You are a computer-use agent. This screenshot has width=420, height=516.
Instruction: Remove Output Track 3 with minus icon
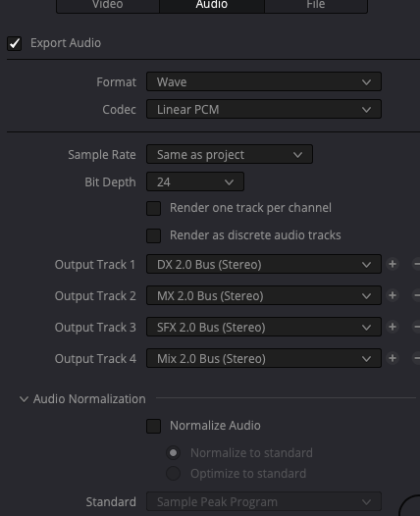click(416, 327)
